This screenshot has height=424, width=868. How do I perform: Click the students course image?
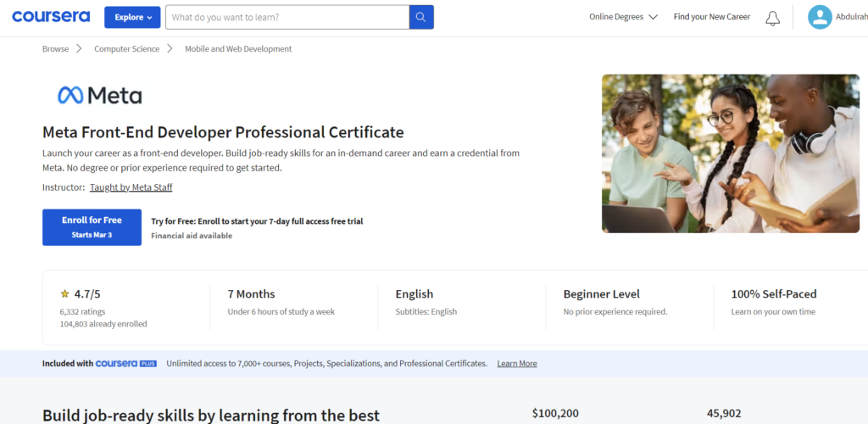point(731,153)
